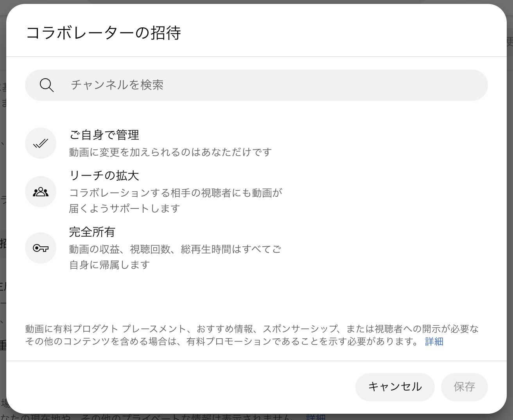Click the コラボレーターの招待 dialog title
The height and width of the screenshot is (420, 513).
click(x=103, y=33)
